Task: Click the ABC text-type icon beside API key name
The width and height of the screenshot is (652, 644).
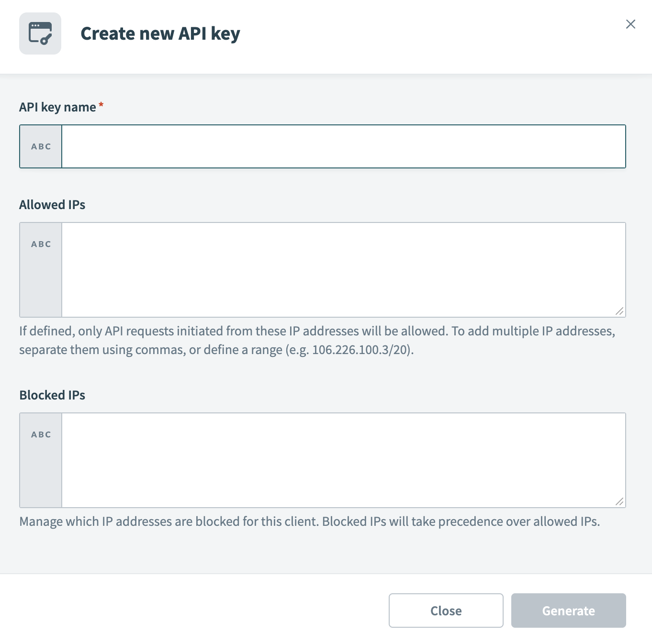Action: pyautogui.click(x=40, y=146)
